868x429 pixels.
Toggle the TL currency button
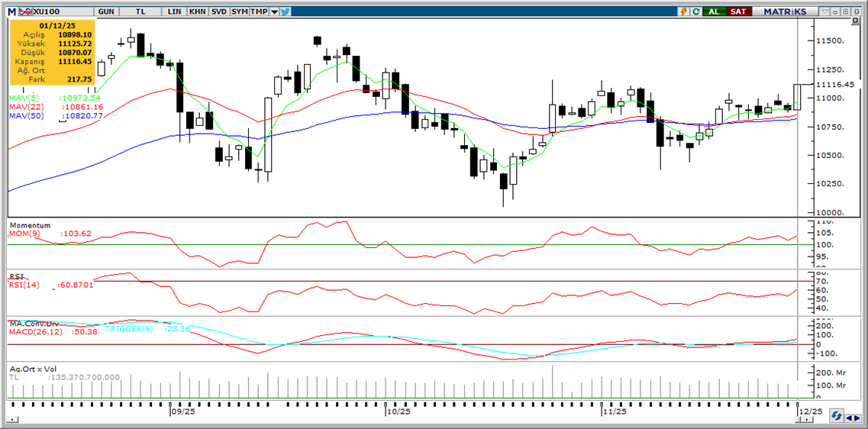coord(140,11)
